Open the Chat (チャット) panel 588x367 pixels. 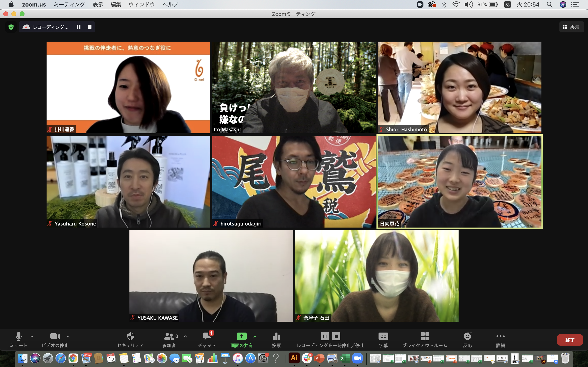207,336
